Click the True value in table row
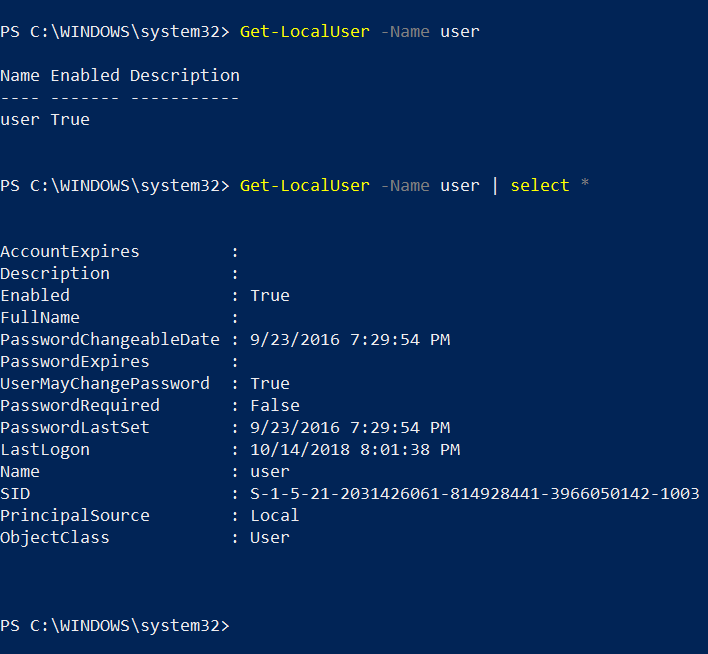The width and height of the screenshot is (708, 654). 70,120
